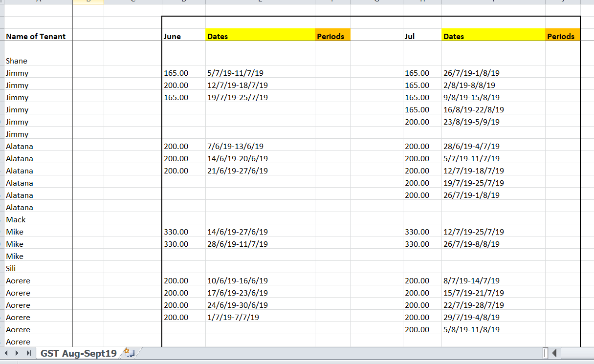Select the Jul date 19/7/19-25/7/19 in Alatana's row
594x364 pixels.
coord(493,181)
